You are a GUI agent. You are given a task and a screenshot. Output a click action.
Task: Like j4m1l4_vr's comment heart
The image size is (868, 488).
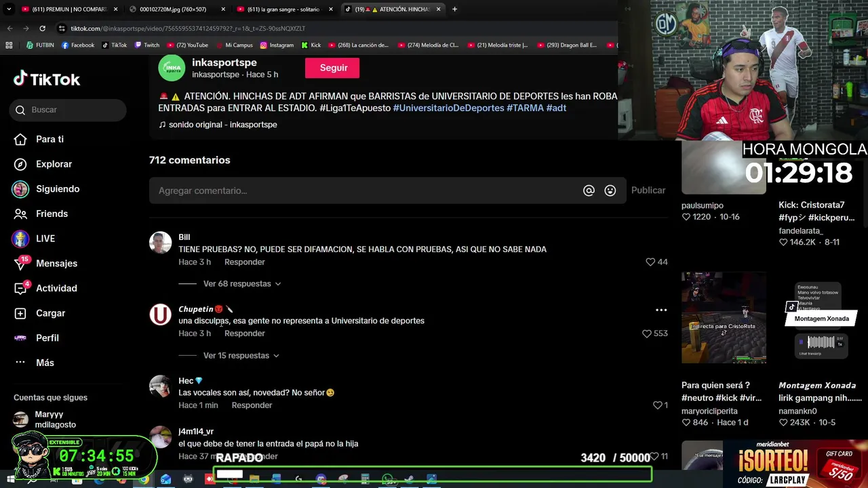654,456
